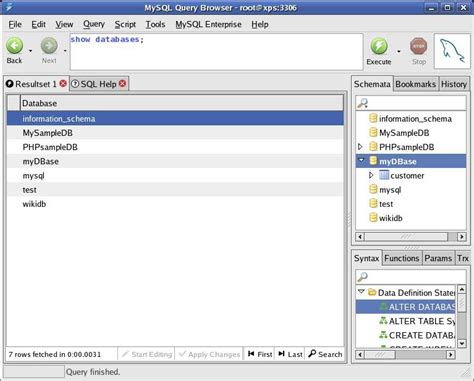Collapse the Data Definition Statements folder

[361, 292]
